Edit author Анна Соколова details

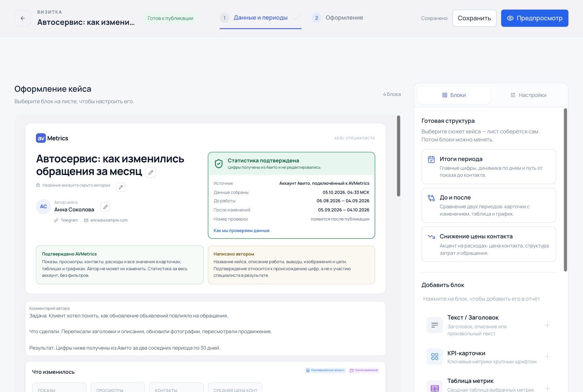coord(105,207)
